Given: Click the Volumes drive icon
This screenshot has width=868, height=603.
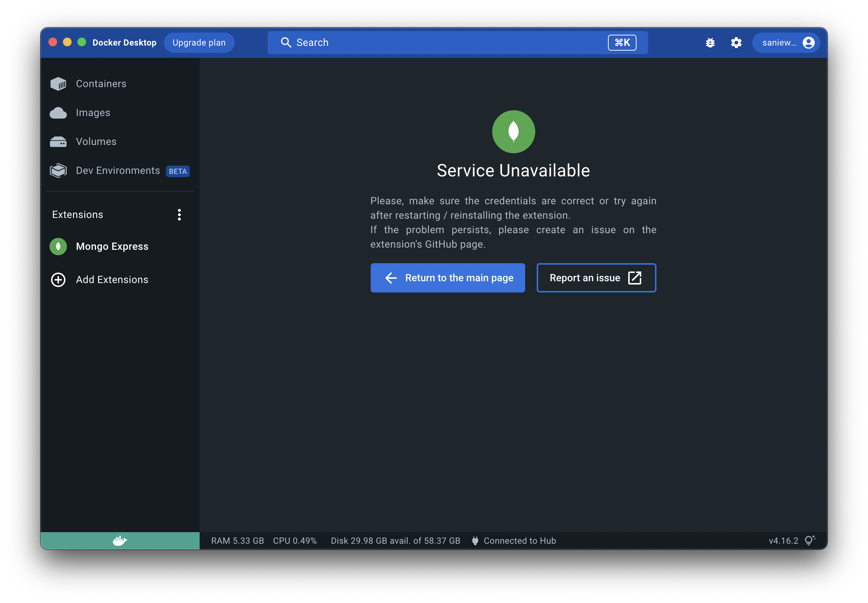Looking at the screenshot, I should tap(58, 142).
